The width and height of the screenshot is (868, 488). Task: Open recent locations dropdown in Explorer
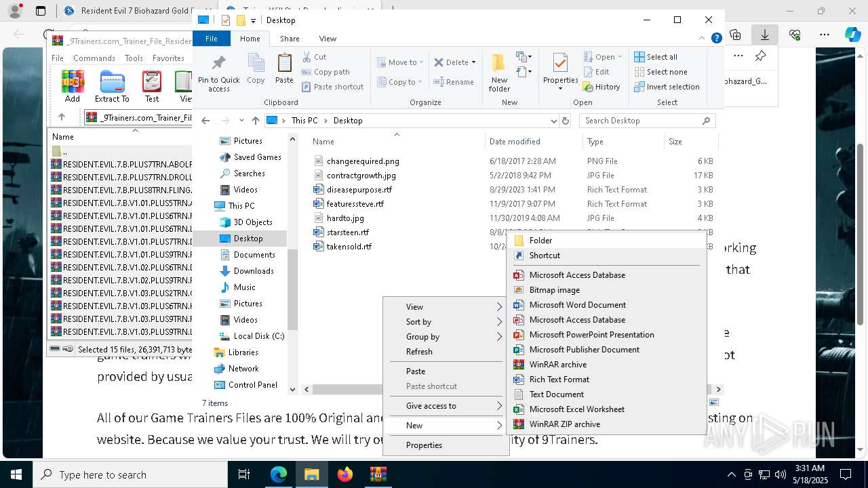[241, 121]
